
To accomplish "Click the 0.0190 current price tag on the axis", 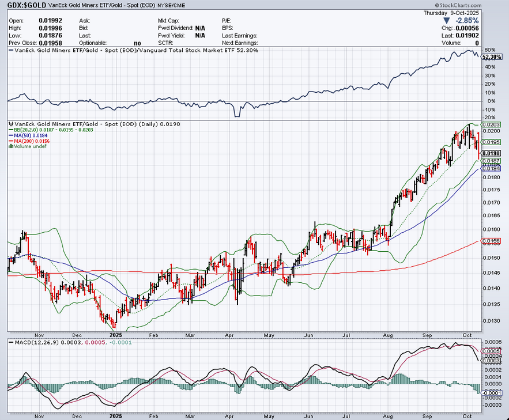I will tap(491, 153).
